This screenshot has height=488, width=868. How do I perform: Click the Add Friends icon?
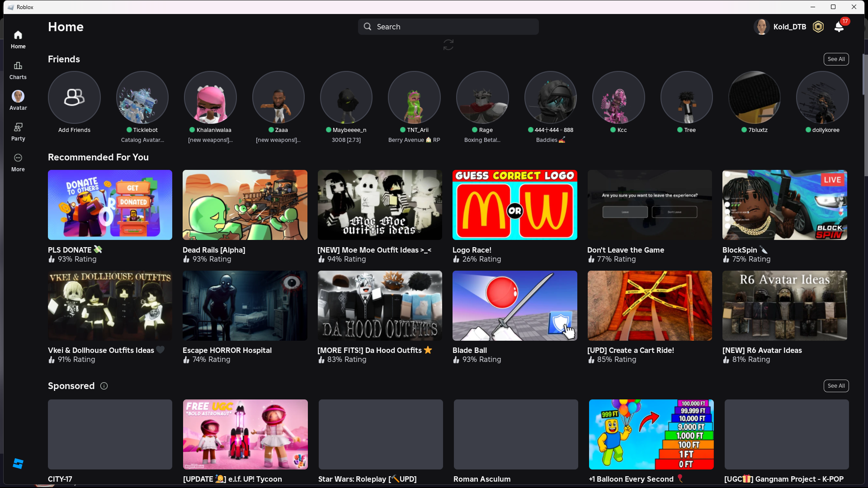pyautogui.click(x=74, y=98)
